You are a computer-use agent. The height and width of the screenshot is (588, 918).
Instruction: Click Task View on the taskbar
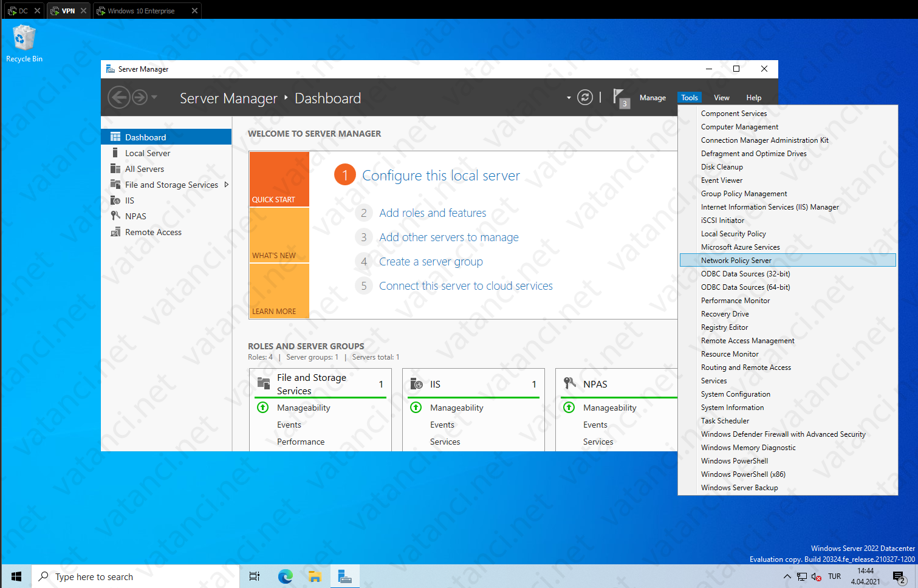(254, 576)
